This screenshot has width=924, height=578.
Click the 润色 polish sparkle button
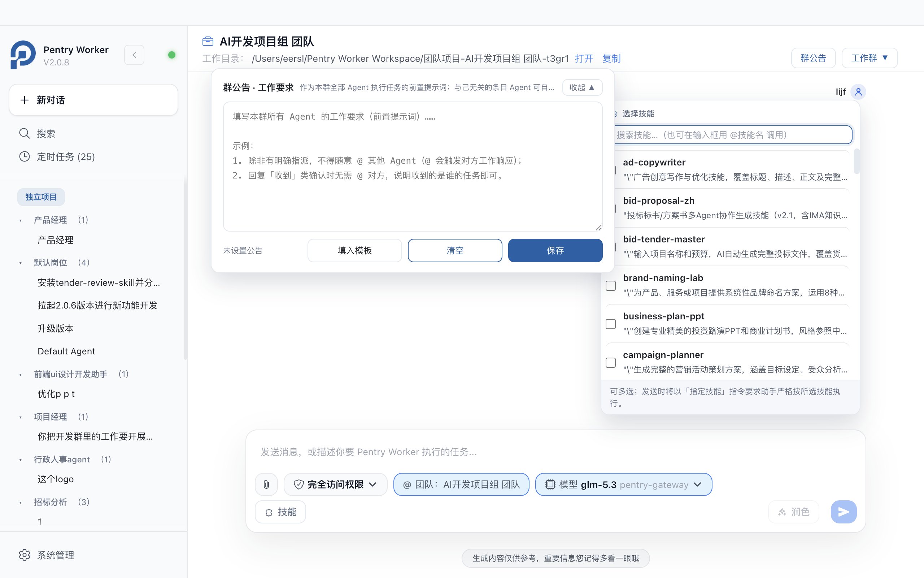pyautogui.click(x=793, y=512)
